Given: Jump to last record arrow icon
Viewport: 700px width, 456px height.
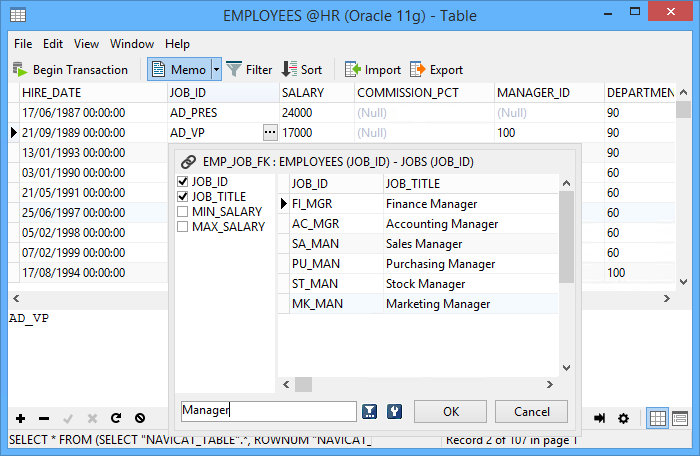Looking at the screenshot, I should [600, 418].
